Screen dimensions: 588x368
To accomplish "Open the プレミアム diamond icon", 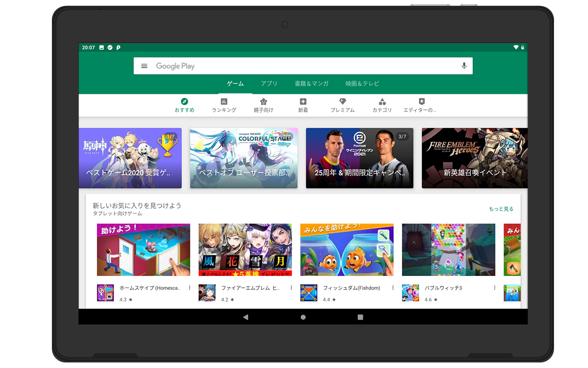I will coord(343,102).
